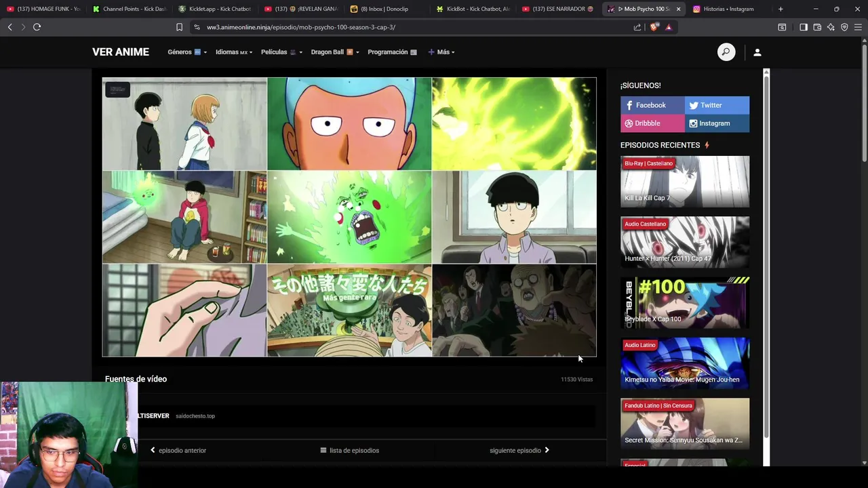The height and width of the screenshot is (488, 868).
Task: Expand the Dragon Ball dropdown menu
Action: (335, 52)
